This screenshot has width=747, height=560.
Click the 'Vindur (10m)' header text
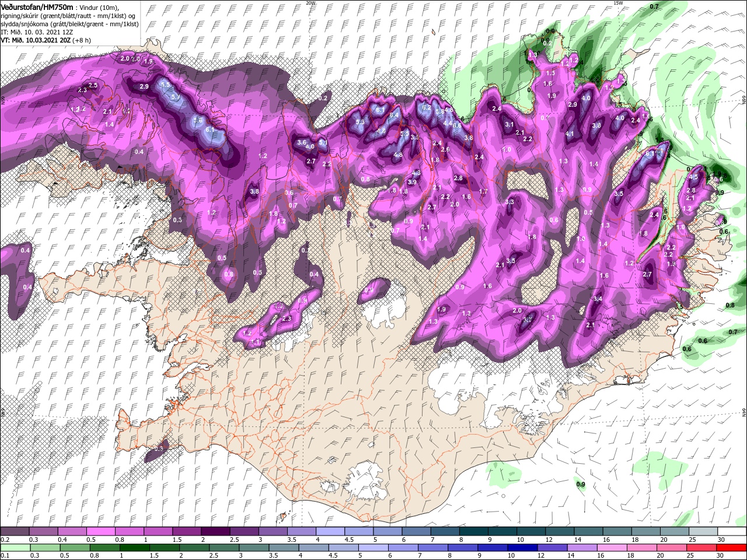point(99,7)
